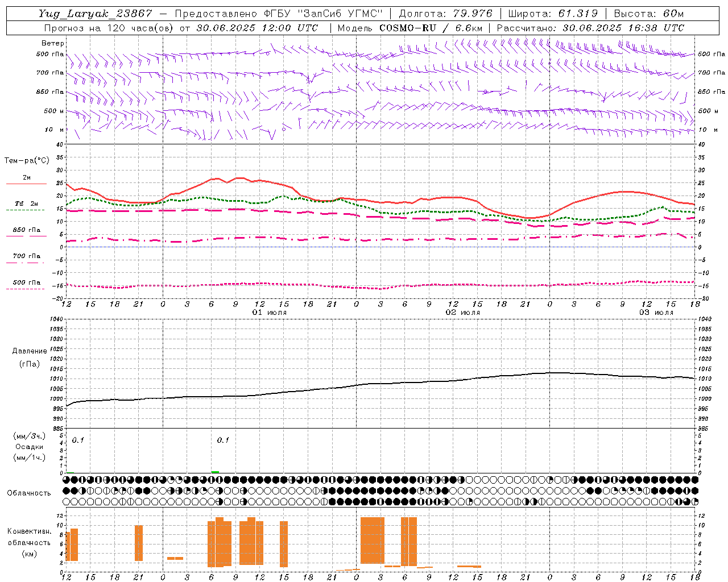Click the 'Конвективн.' convective cloud label
The width and height of the screenshot is (728, 582).
30,531
